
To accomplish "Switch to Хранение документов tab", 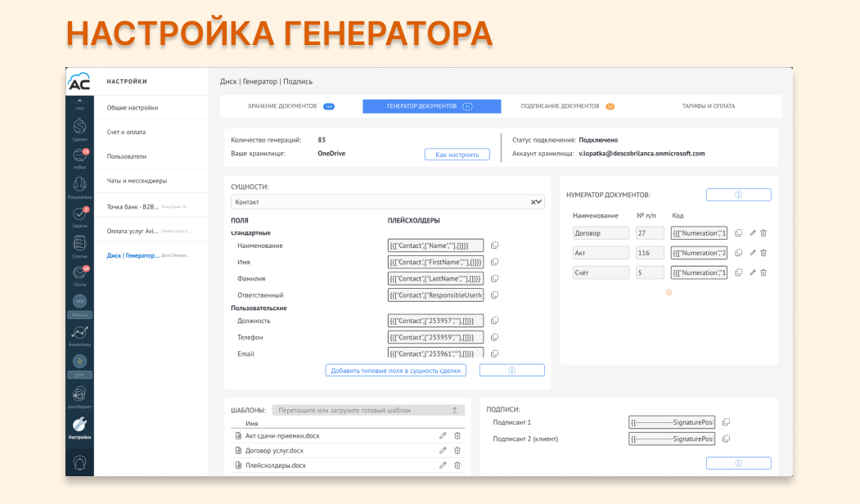I will (290, 106).
